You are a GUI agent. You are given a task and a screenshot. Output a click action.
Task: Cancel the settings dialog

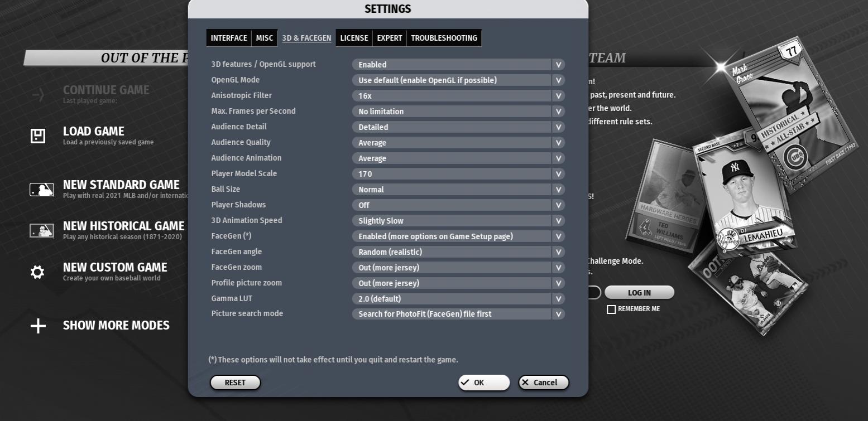point(544,383)
